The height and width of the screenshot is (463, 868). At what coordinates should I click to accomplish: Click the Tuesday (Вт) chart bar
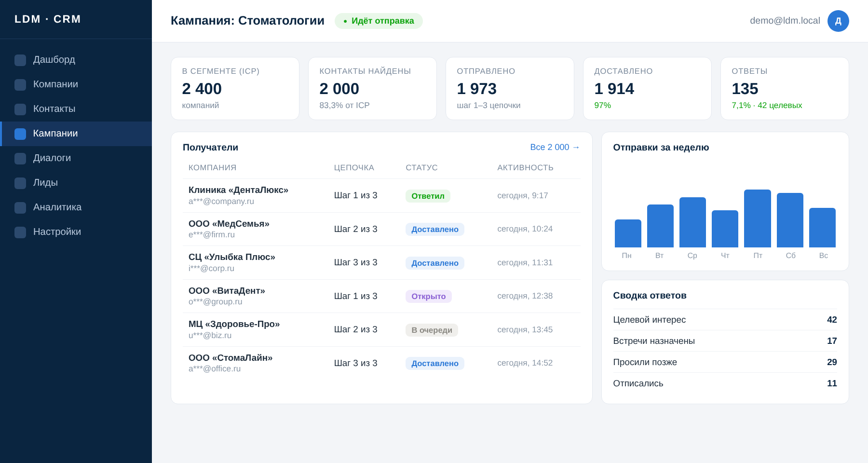click(660, 226)
